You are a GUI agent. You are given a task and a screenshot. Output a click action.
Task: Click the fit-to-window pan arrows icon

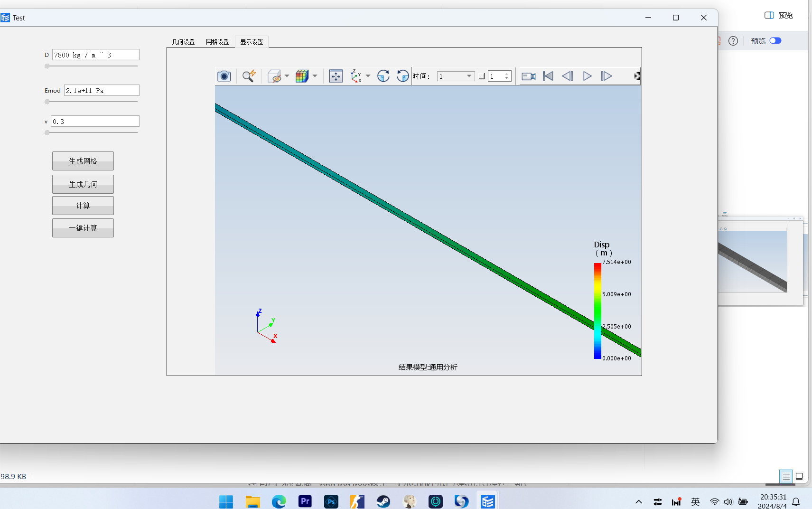[x=336, y=76]
